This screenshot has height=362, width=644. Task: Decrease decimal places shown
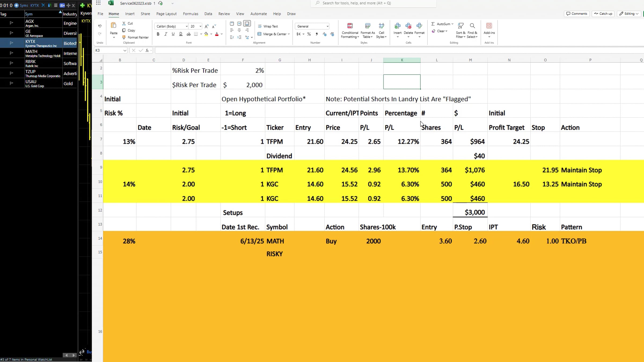(332, 34)
